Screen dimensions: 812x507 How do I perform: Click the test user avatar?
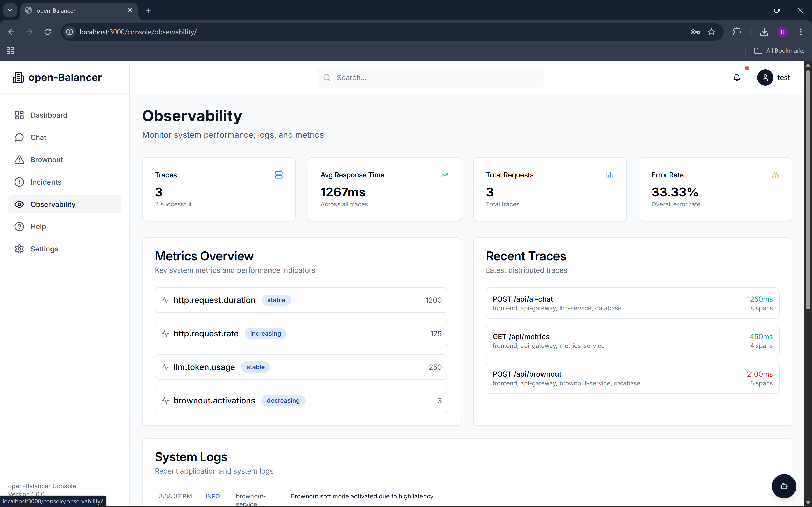[765, 78]
